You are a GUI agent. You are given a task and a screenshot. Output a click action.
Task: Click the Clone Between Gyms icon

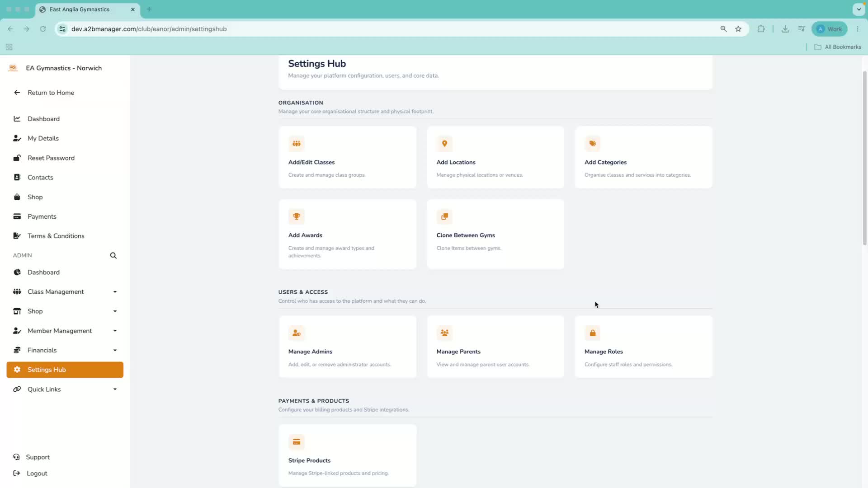click(444, 216)
